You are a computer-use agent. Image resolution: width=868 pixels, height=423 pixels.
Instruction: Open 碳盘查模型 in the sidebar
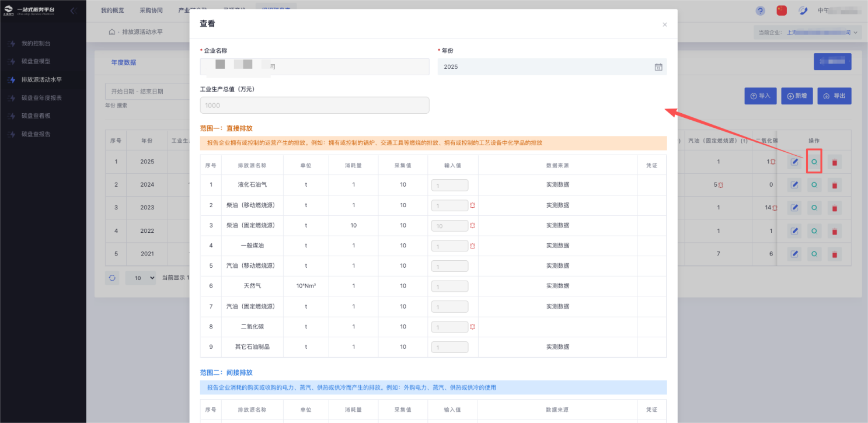coord(40,61)
